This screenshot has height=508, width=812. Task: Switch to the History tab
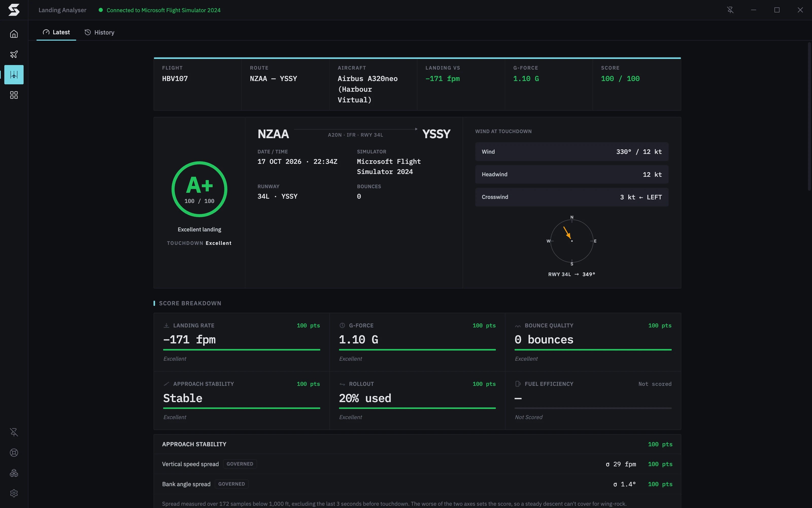coord(99,32)
